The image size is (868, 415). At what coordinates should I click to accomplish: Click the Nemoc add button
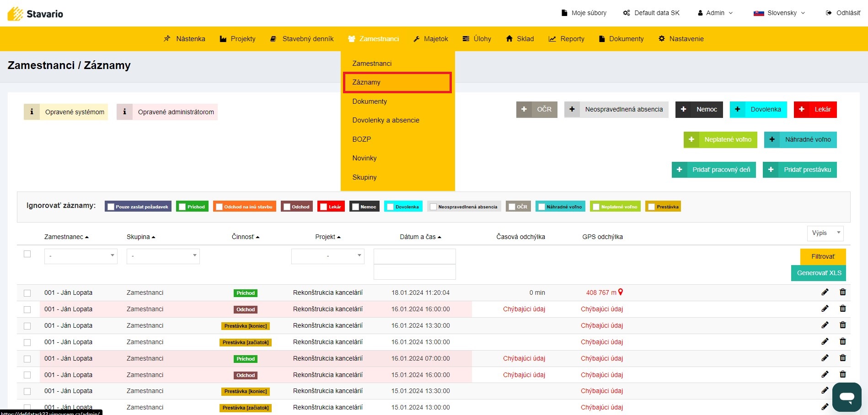pyautogui.click(x=699, y=109)
